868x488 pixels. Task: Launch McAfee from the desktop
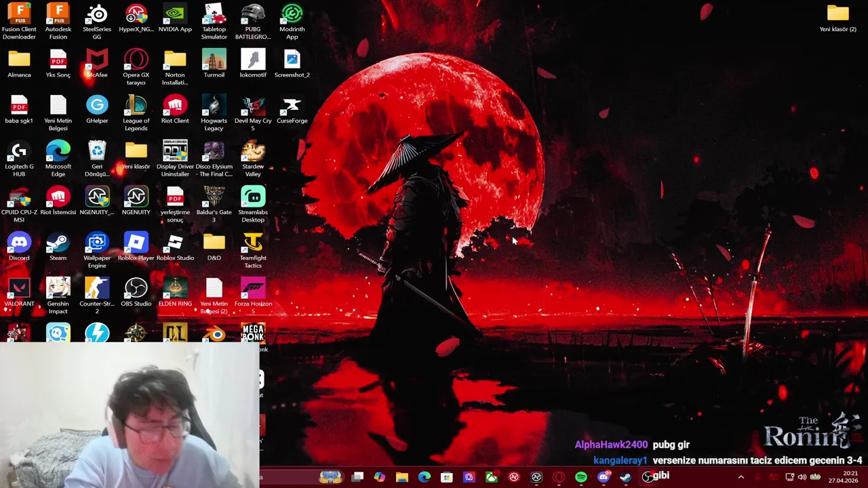click(x=97, y=64)
